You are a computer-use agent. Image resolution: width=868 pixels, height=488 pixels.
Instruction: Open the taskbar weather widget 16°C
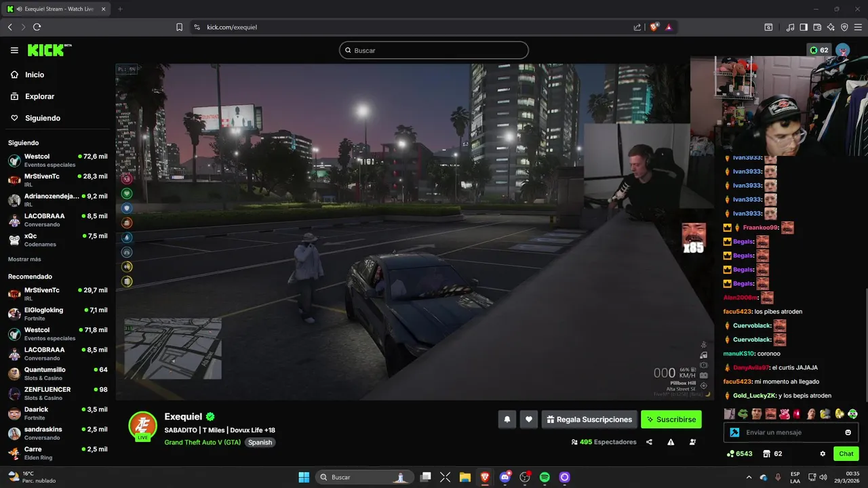click(32, 477)
